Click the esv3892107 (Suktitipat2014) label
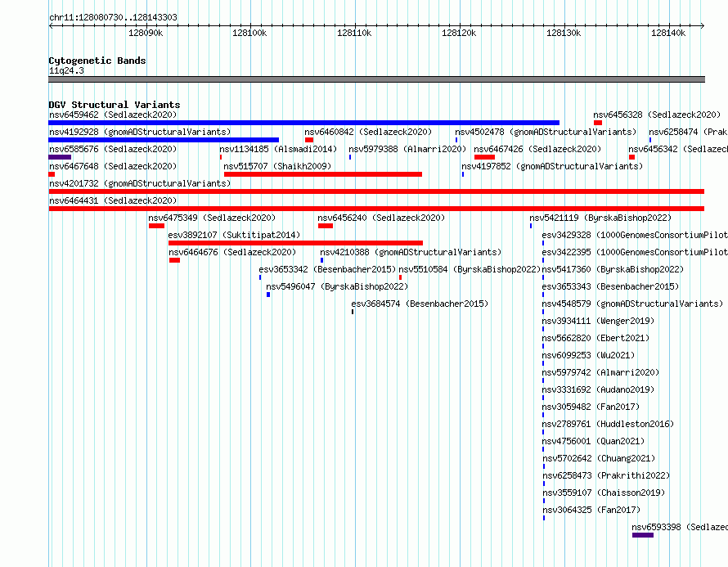Viewport: 728px width, 567px height. pos(234,235)
